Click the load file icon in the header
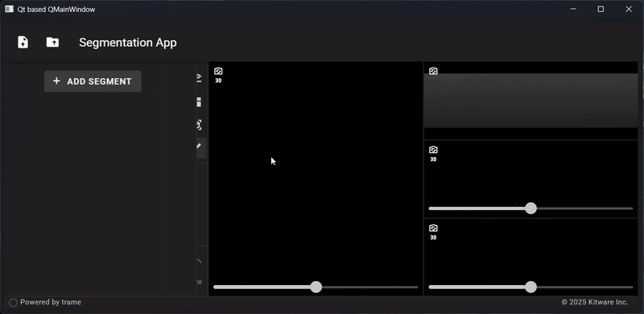 point(23,42)
